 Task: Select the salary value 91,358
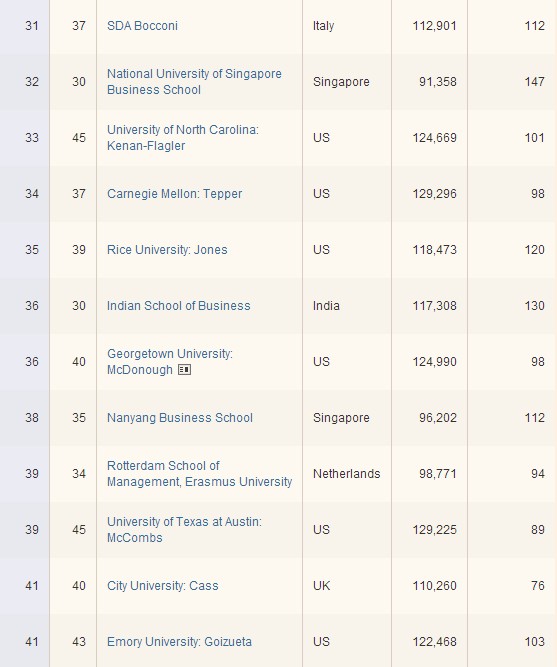tap(438, 82)
